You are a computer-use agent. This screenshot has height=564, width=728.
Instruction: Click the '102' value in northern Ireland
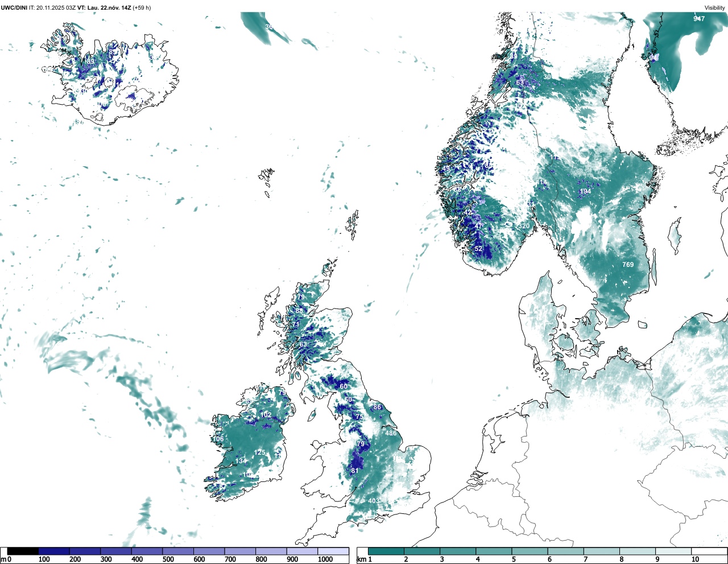266,415
